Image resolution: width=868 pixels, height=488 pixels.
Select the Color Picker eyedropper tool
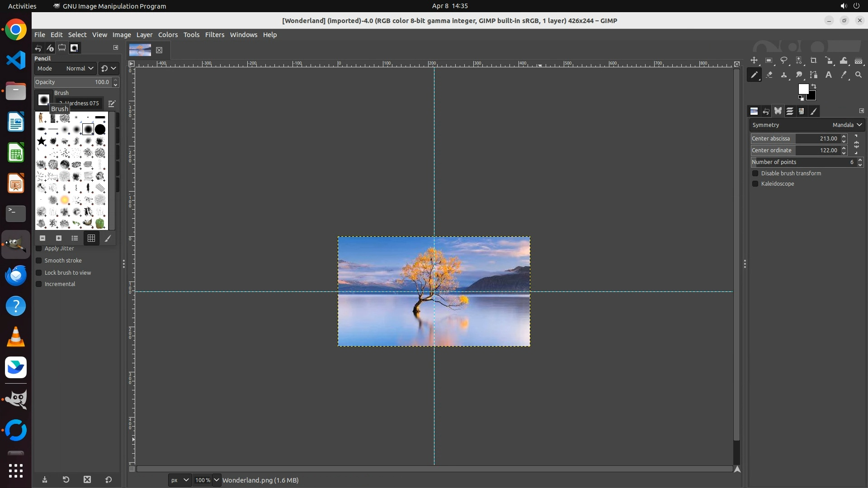[844, 75]
